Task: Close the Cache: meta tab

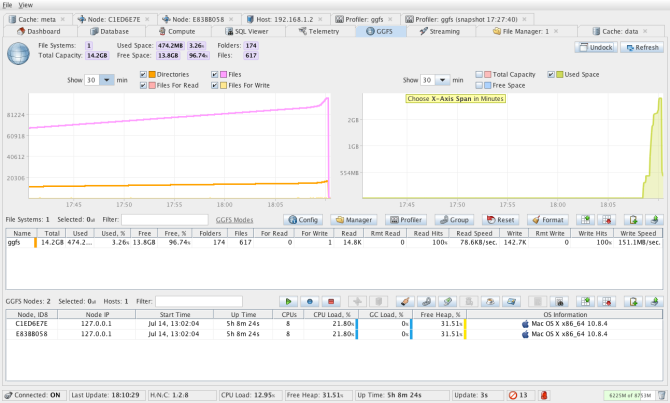Action: tap(63, 19)
